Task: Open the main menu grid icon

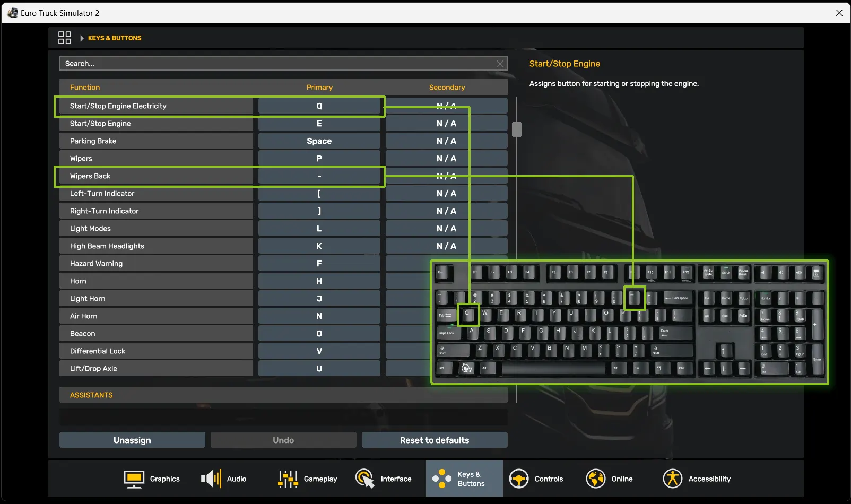Action: (65, 38)
